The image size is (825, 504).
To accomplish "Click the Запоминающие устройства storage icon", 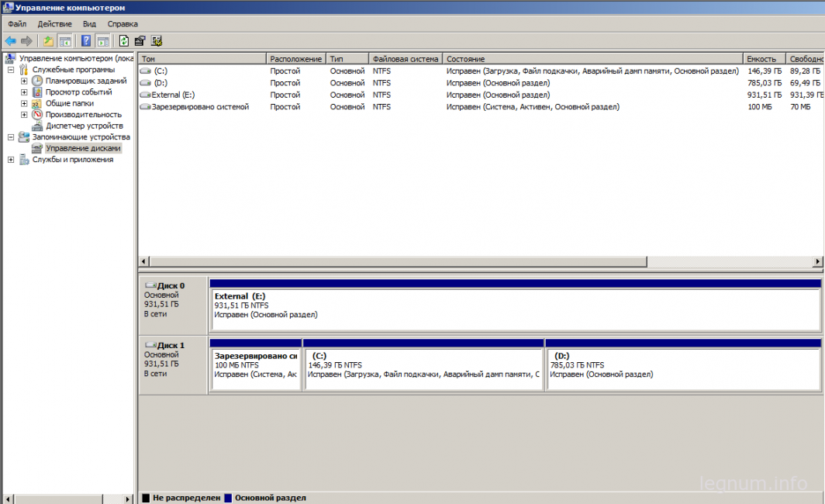I will [24, 136].
